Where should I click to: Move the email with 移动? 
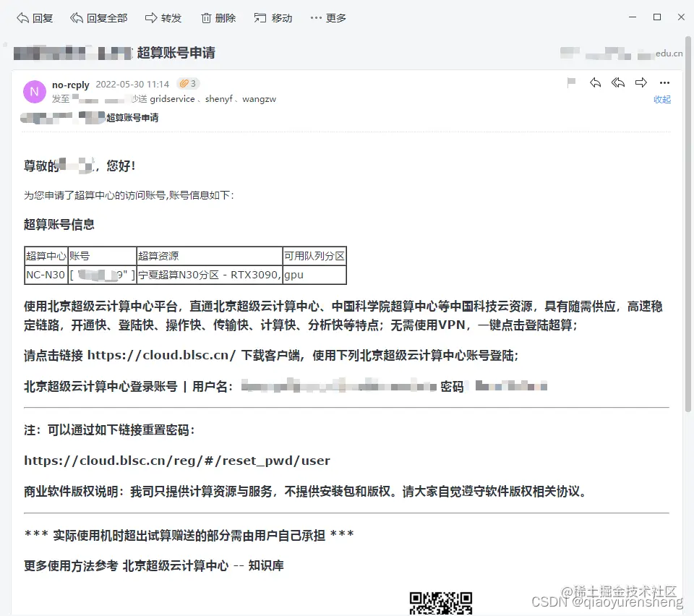[x=273, y=18]
